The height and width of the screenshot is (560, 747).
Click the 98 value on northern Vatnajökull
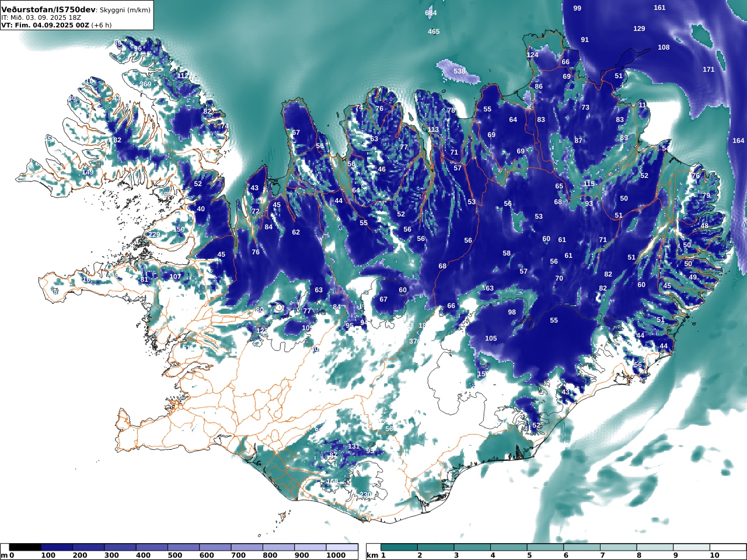512,312
